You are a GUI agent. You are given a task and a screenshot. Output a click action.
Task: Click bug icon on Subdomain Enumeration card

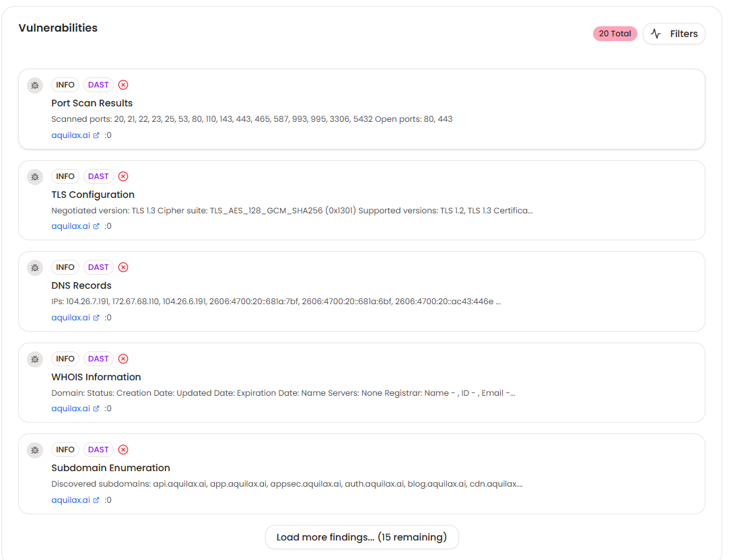click(34, 450)
